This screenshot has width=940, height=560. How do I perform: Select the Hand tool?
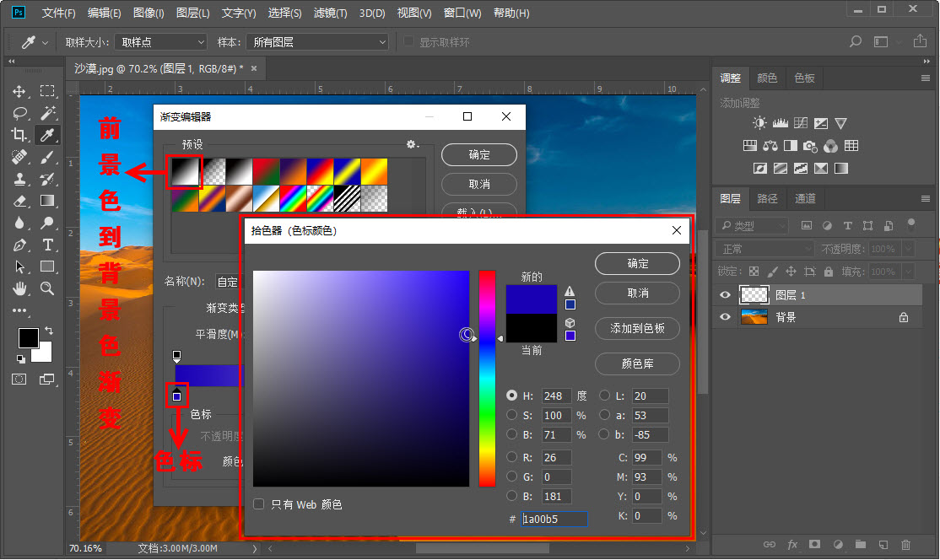(x=19, y=288)
